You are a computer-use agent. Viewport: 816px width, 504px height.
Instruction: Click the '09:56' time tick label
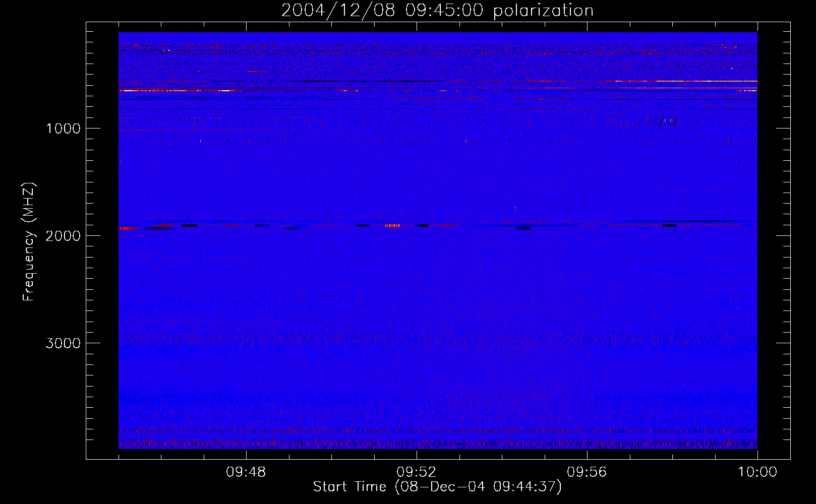pos(587,472)
